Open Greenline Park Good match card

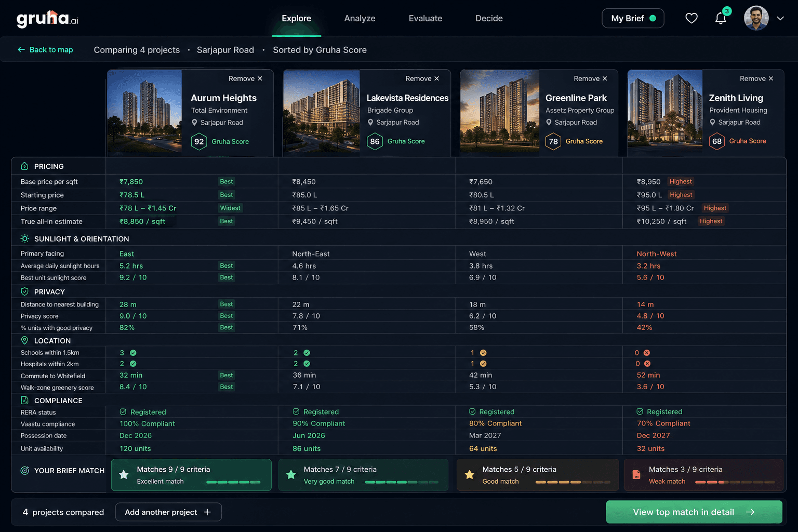[x=538, y=475]
